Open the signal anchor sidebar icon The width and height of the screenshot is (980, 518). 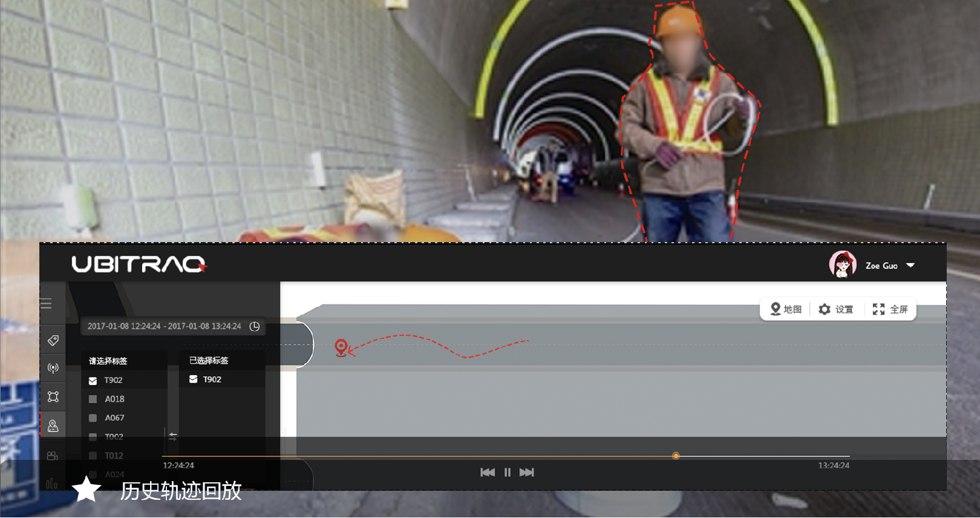(x=53, y=368)
